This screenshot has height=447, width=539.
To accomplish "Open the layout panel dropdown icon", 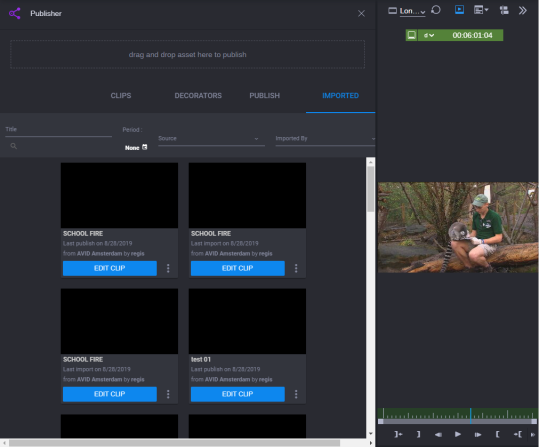I will coord(481,10).
